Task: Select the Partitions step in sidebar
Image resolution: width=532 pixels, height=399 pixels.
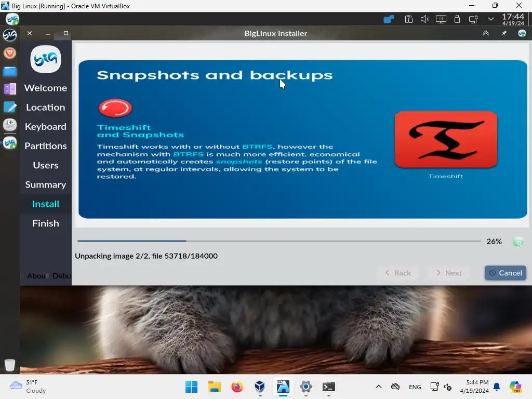Action: (x=46, y=146)
